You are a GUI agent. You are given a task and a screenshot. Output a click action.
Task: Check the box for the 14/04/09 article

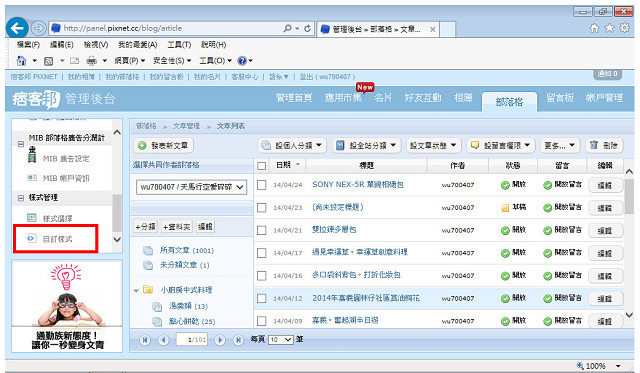tap(262, 321)
